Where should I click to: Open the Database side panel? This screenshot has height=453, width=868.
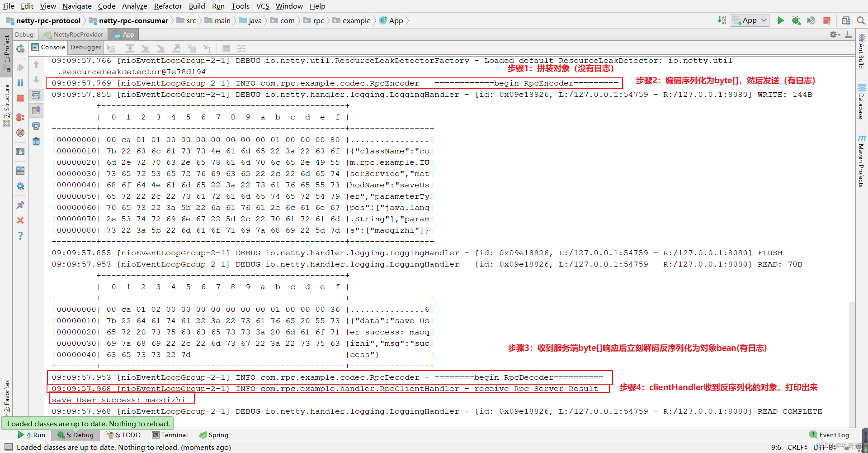[862, 102]
